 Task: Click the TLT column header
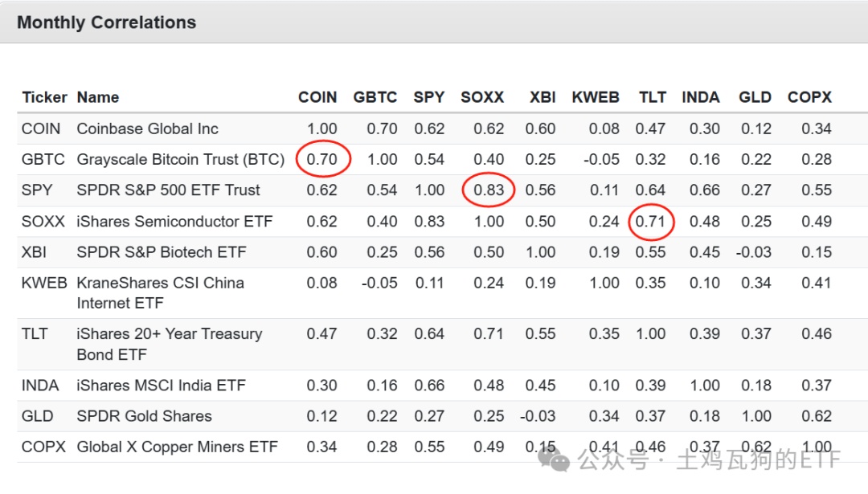652,97
